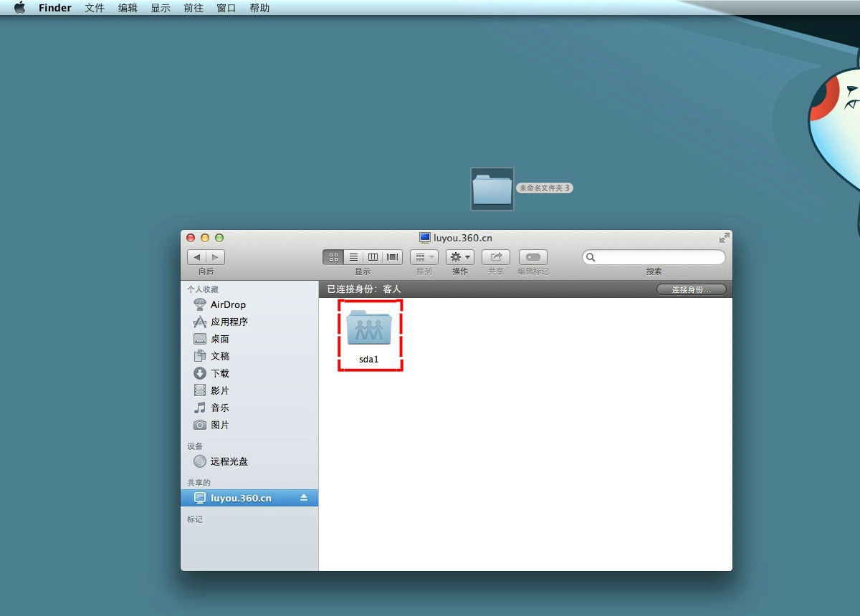Open the 窗口 menu
This screenshot has height=616, width=860.
click(x=226, y=8)
